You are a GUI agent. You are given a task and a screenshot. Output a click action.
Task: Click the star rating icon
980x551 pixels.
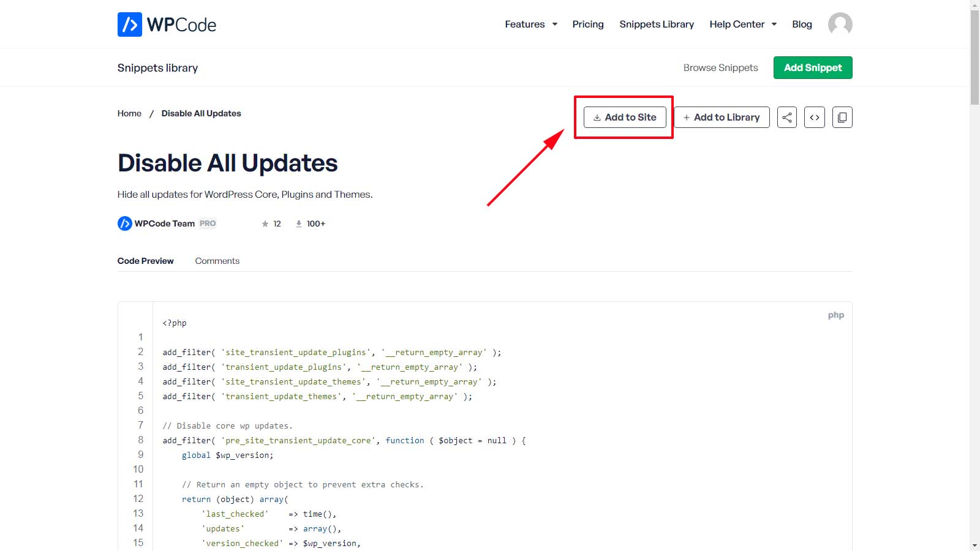pos(265,224)
